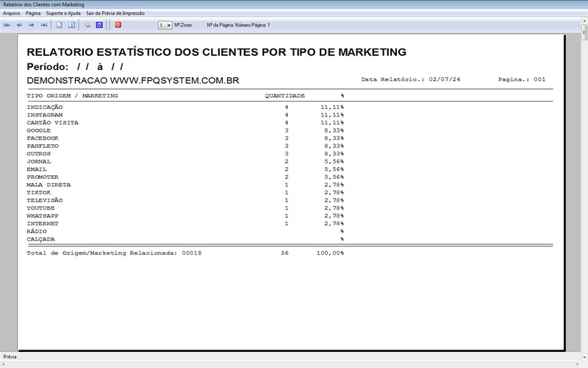The height and width of the screenshot is (368, 588).
Task: Click the report title heading
Action: point(216,52)
